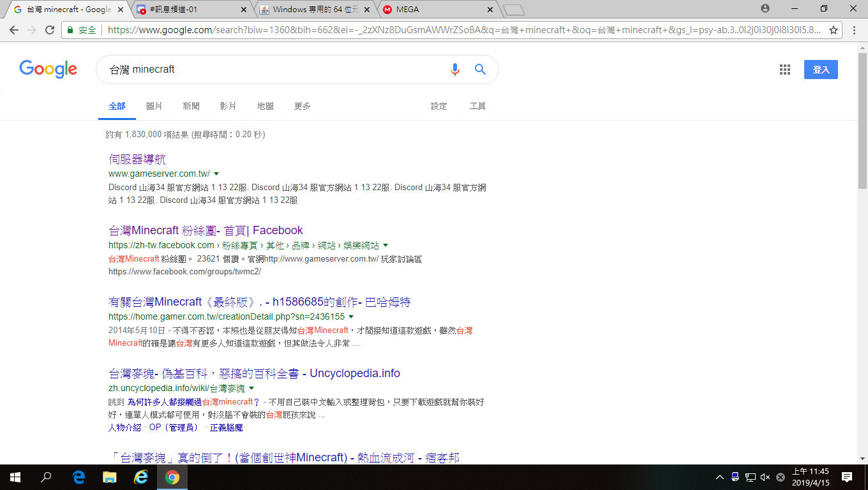Viewport: 868px width, 490px height.
Task: Click the Google logo
Action: (x=49, y=69)
